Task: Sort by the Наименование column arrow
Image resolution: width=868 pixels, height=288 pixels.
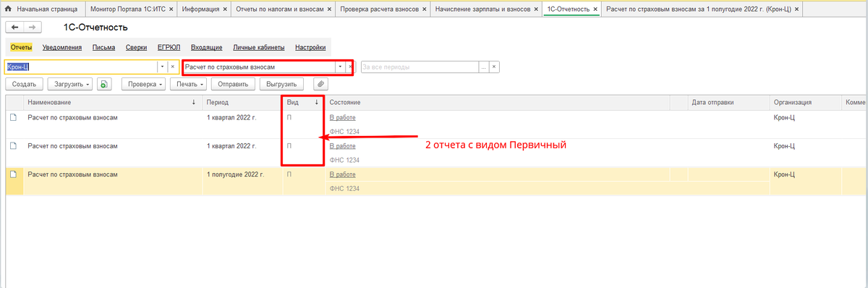Action: point(193,103)
